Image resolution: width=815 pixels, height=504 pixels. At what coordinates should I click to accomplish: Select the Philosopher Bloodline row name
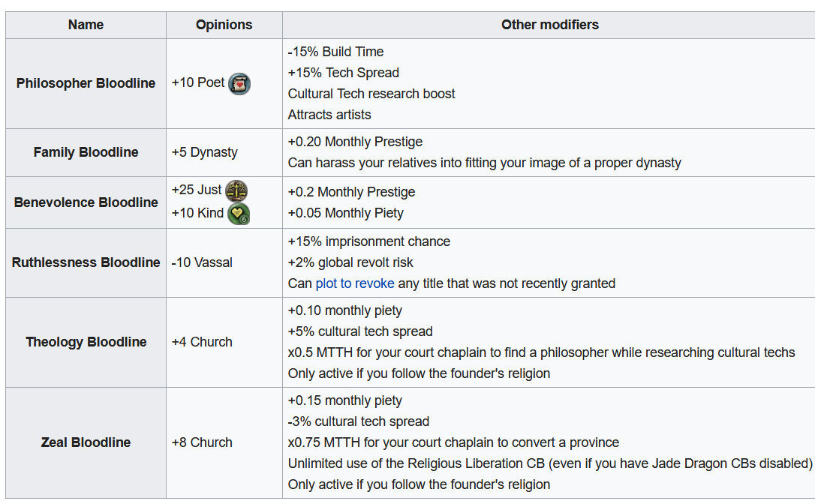[x=86, y=83]
